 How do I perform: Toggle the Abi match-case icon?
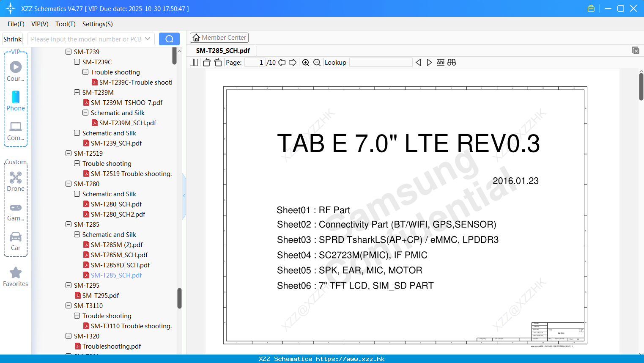[x=440, y=62]
